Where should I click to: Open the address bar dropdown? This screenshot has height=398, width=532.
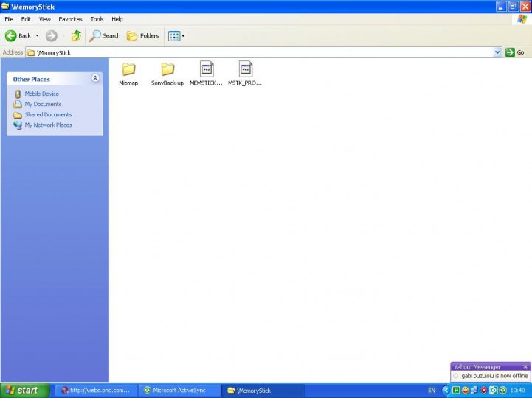tap(497, 52)
